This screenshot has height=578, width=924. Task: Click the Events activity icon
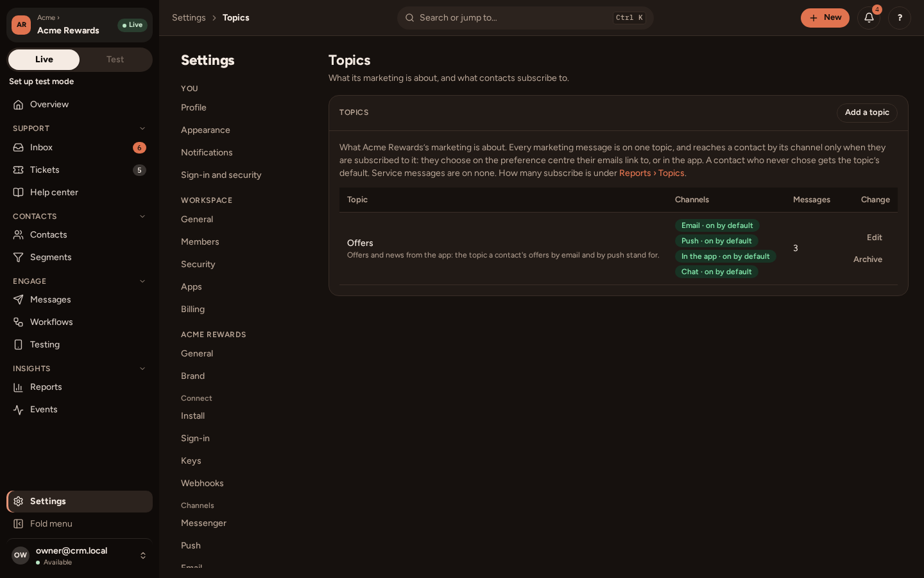point(19,410)
